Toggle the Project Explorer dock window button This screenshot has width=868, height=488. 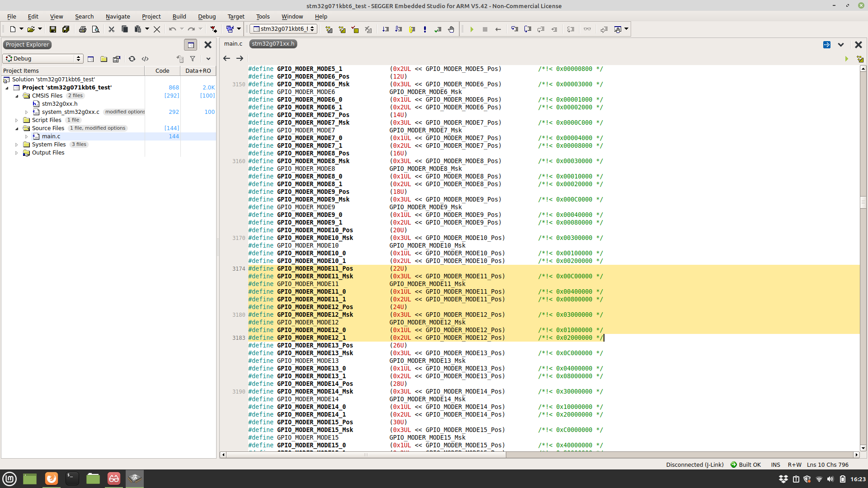190,45
